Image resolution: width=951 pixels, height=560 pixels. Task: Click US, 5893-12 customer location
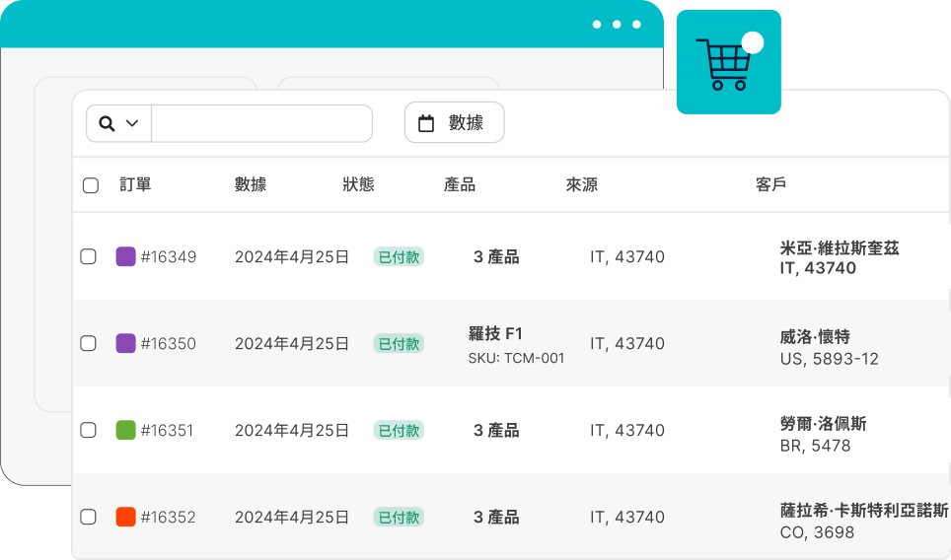tap(829, 359)
